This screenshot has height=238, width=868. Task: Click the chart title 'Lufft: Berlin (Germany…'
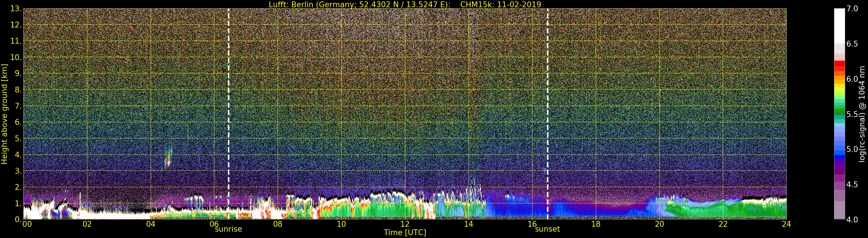click(x=405, y=4)
